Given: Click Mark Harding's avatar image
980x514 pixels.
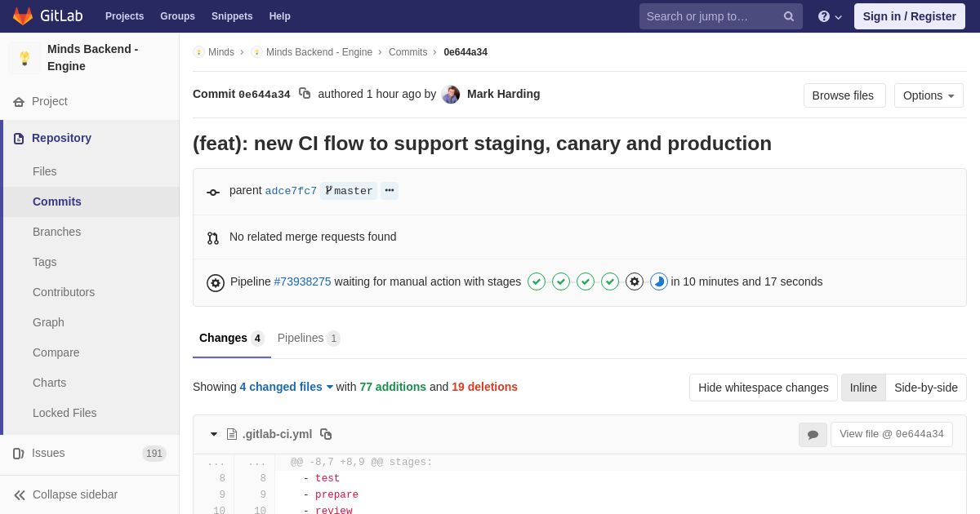Looking at the screenshot, I should point(451,95).
